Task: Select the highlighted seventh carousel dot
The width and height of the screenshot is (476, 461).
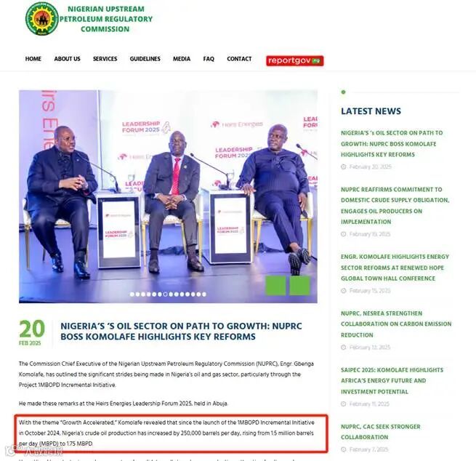Action: click(165, 294)
